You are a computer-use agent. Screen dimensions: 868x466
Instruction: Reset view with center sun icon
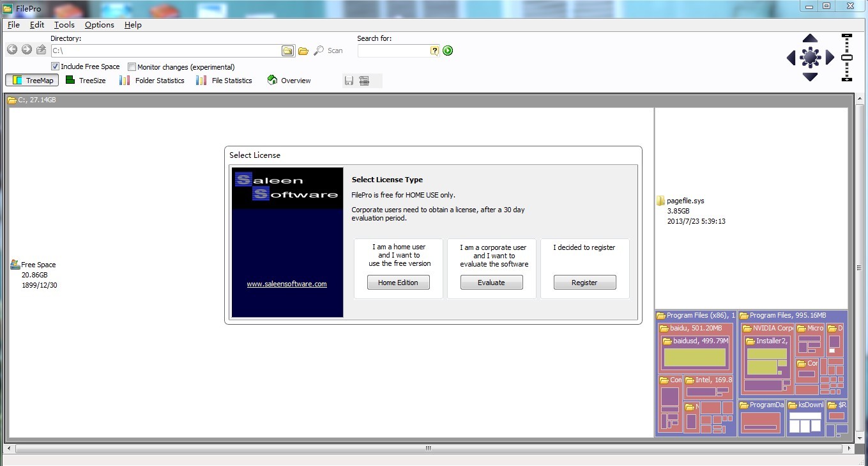[x=810, y=58]
